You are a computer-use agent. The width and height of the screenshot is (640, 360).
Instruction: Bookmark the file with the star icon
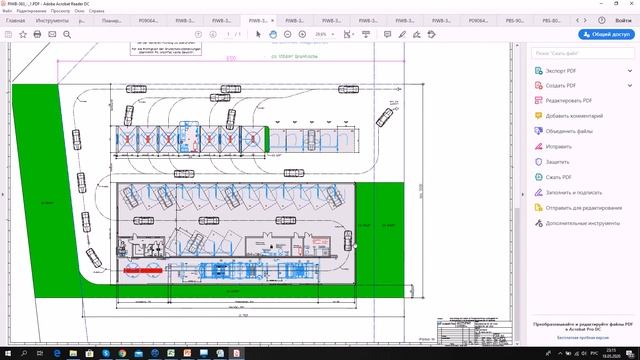(23, 35)
